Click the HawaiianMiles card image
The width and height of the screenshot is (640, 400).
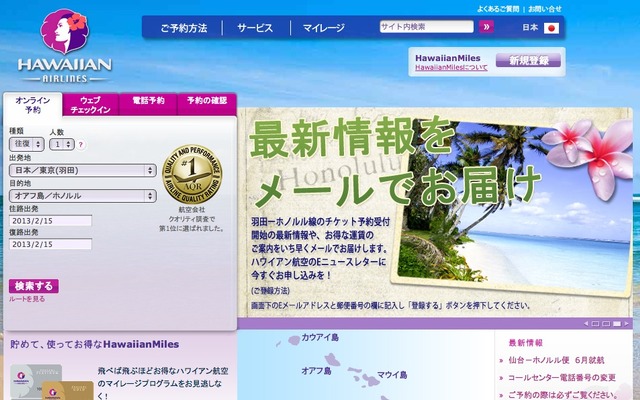(x=52, y=382)
